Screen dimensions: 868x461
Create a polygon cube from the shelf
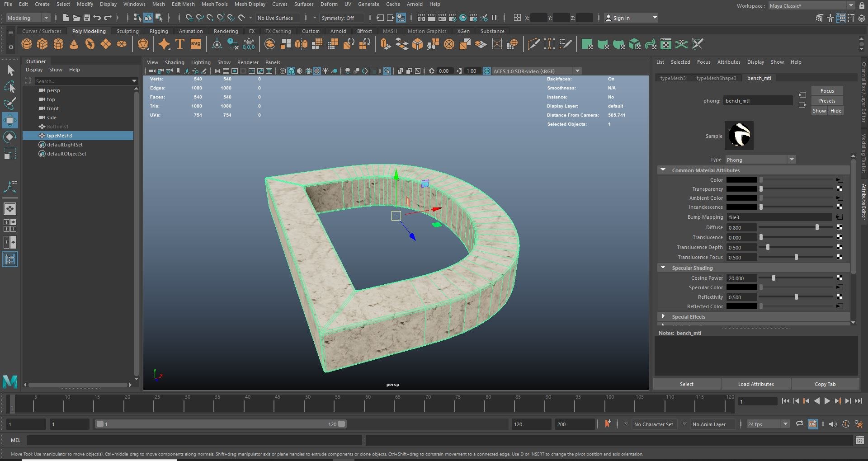[x=42, y=44]
